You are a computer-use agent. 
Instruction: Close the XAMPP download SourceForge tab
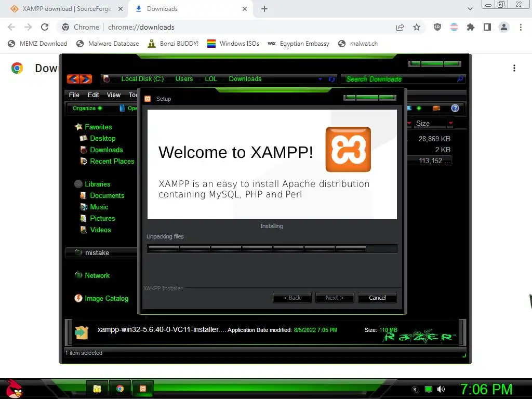coord(121,9)
